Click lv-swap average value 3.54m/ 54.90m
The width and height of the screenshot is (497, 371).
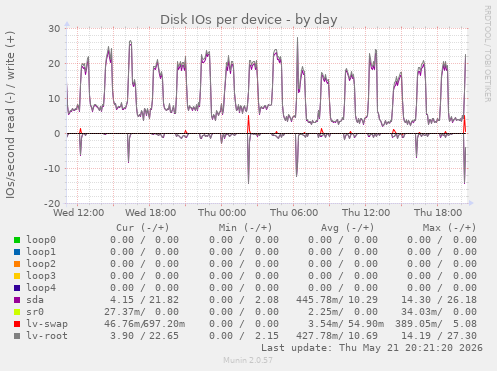(346, 324)
